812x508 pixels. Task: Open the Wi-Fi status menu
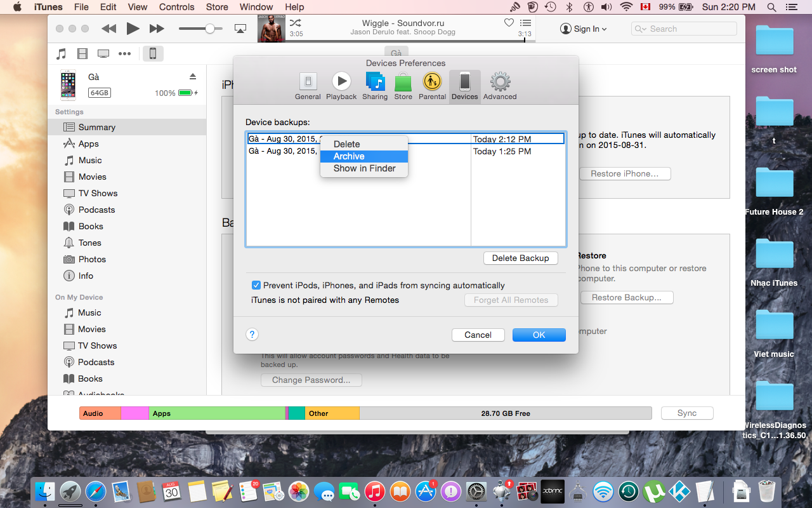pyautogui.click(x=627, y=7)
